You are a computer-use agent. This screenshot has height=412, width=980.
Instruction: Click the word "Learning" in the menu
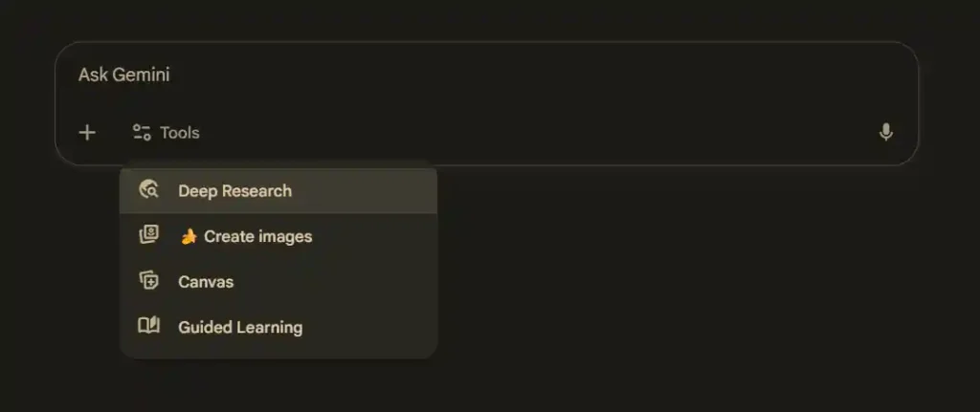270,327
